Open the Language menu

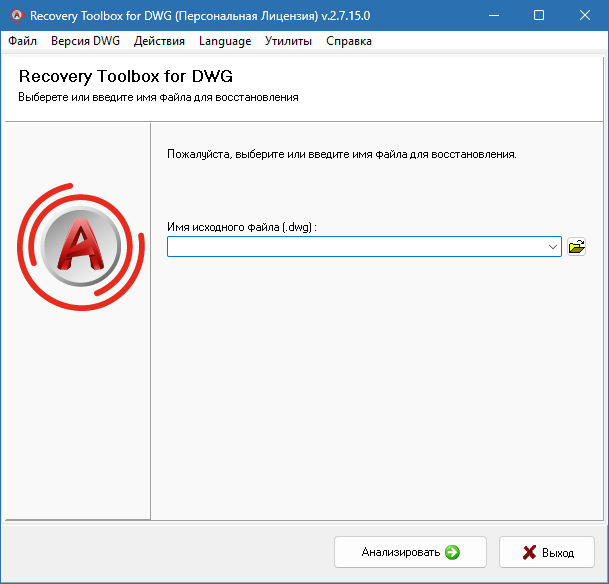(x=225, y=41)
